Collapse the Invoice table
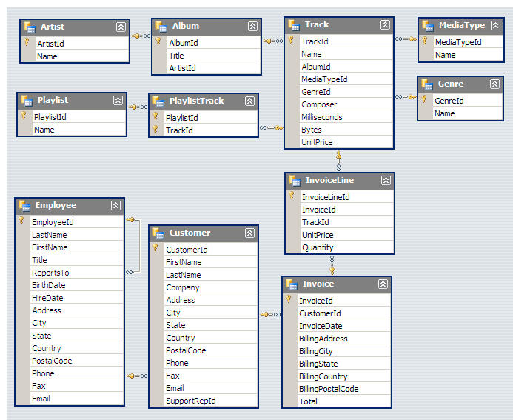 [x=383, y=284]
